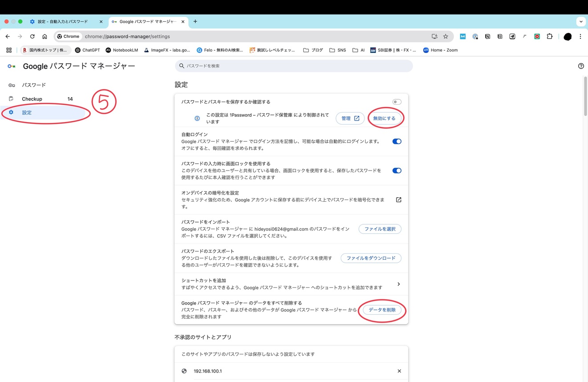
Task: Click the paper plane extension icon
Action: (512, 37)
